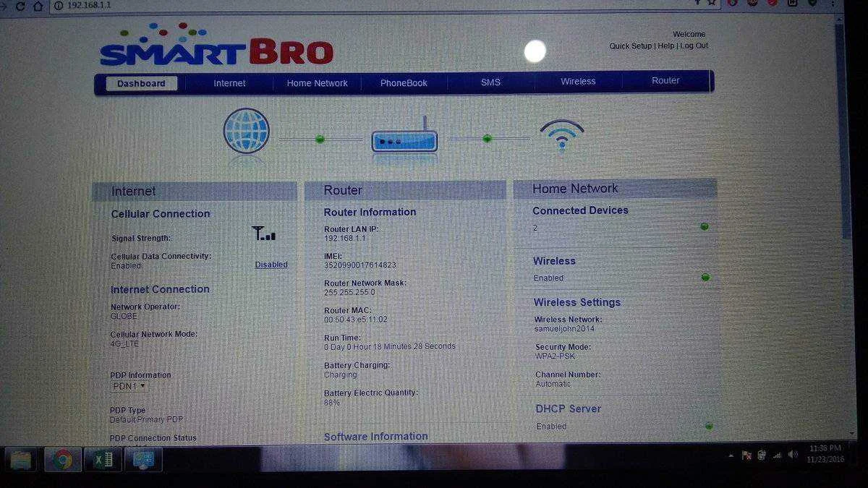Click the DHCP Server green status dot
This screenshot has width=868, height=488.
tap(709, 426)
